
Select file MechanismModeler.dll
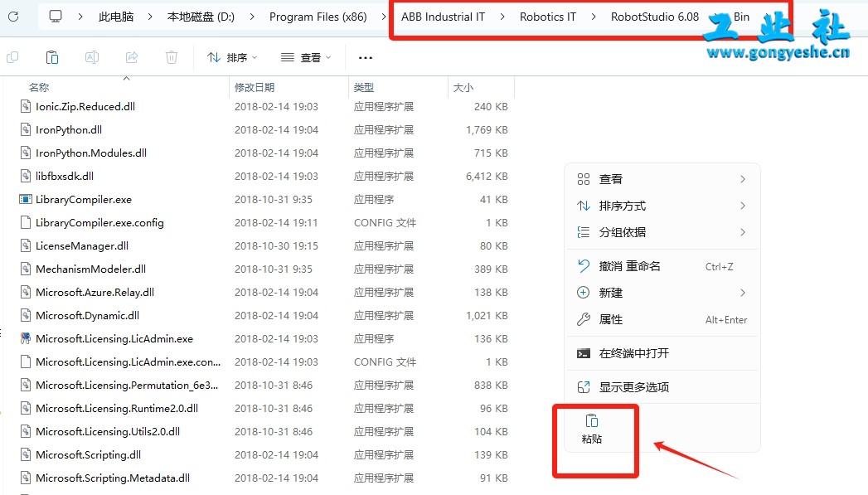click(91, 269)
